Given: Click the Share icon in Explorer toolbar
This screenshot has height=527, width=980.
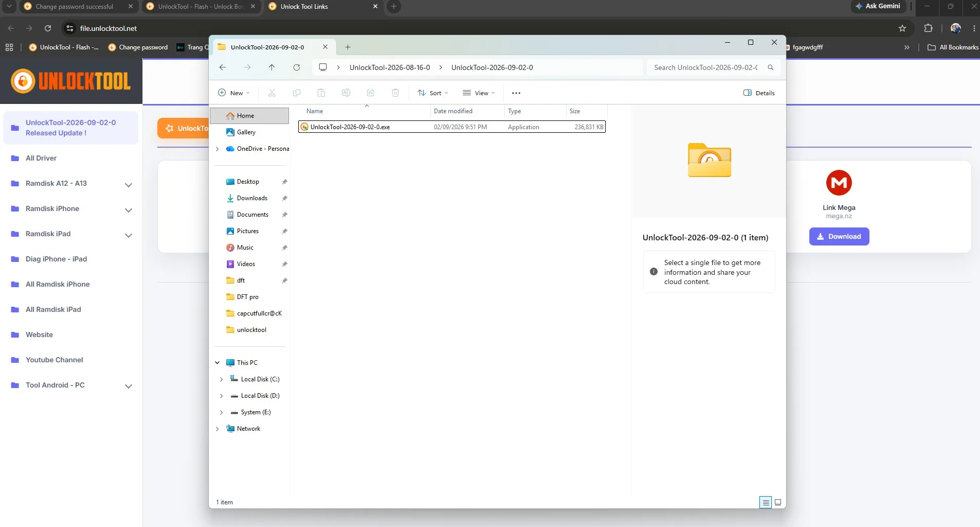Looking at the screenshot, I should click(x=371, y=93).
